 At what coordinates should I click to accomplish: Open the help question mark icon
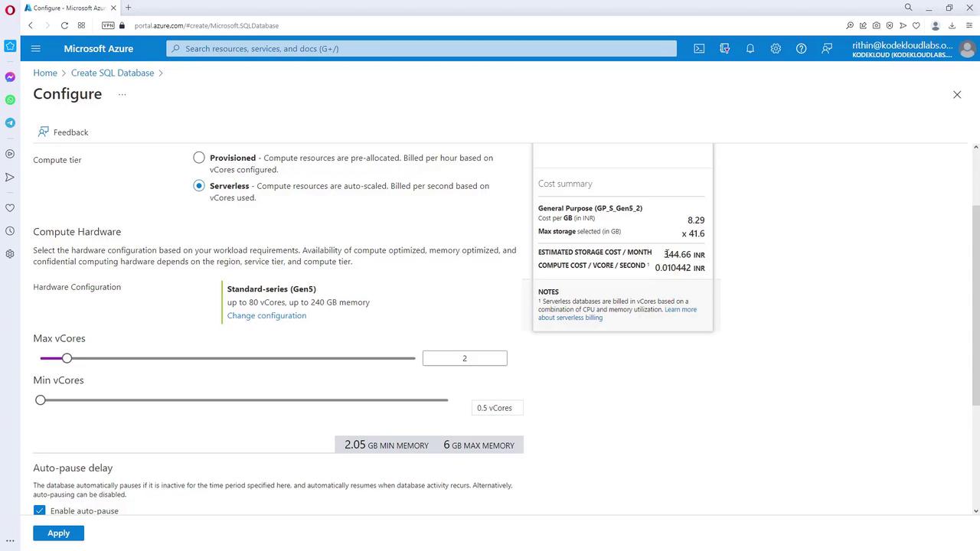[x=801, y=48]
